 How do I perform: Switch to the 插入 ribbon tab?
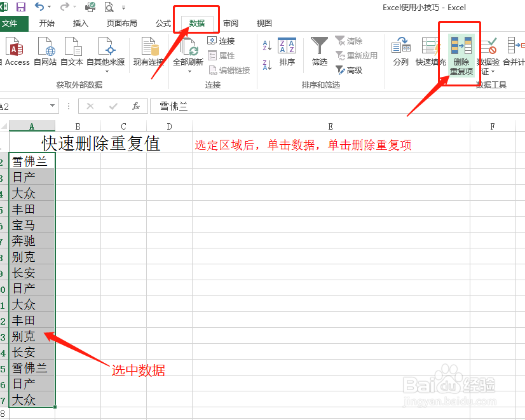[80, 23]
